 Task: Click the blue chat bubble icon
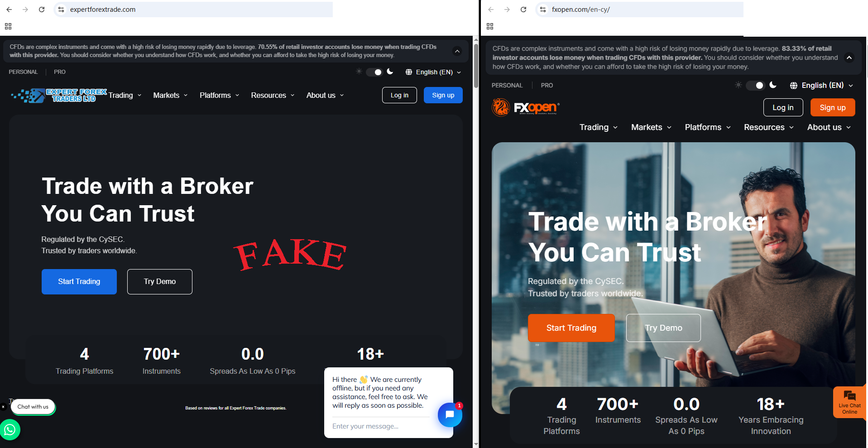tap(450, 414)
